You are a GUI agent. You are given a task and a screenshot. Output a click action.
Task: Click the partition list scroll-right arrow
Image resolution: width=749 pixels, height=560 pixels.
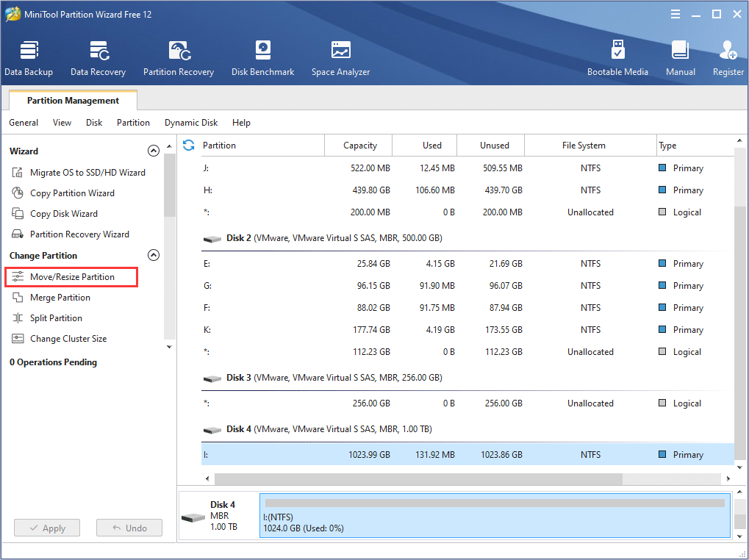(x=728, y=478)
